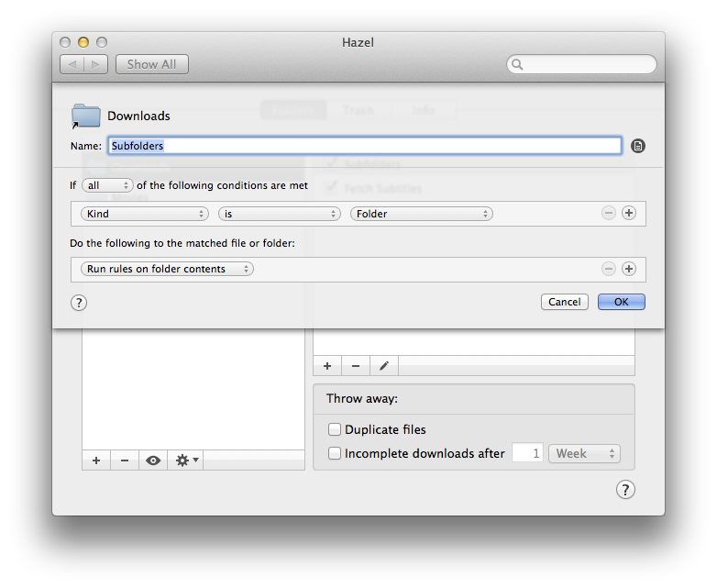
Task: Add a new condition row
Action: [629, 213]
